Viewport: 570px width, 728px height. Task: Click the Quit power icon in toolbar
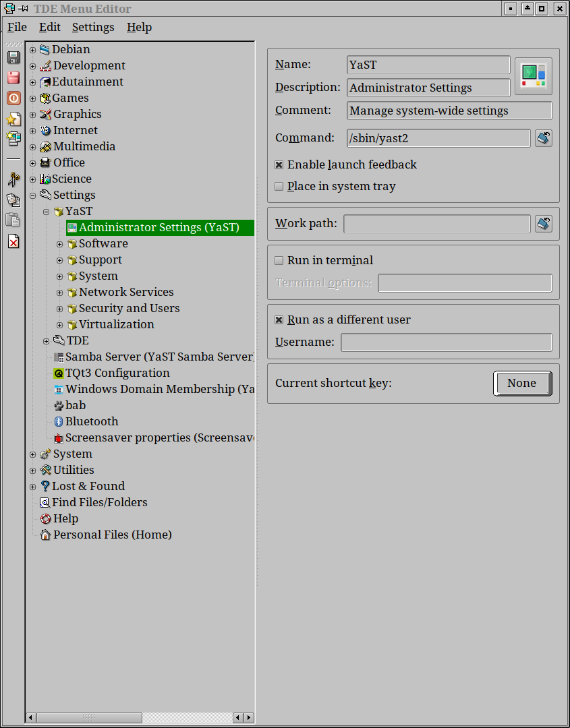click(13, 98)
